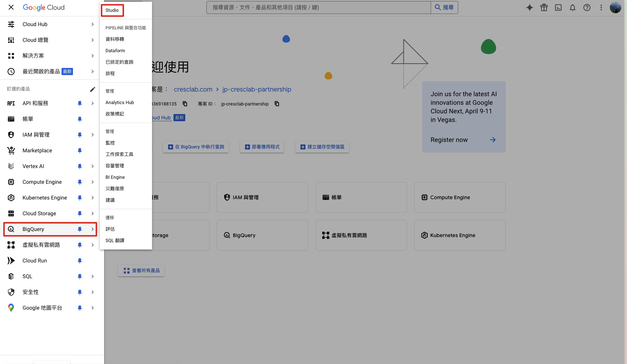Expand Cloud Storage submenu chevron
627x364 pixels.
click(93, 213)
